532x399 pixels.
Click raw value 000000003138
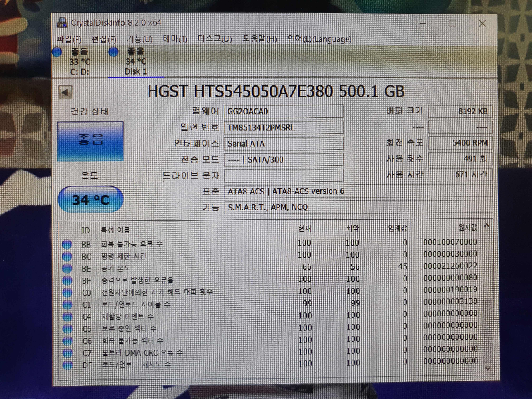click(x=450, y=301)
